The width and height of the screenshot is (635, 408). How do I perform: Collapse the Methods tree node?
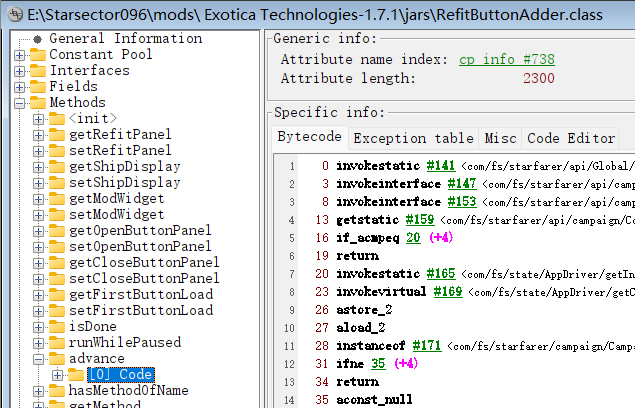pyautogui.click(x=20, y=103)
